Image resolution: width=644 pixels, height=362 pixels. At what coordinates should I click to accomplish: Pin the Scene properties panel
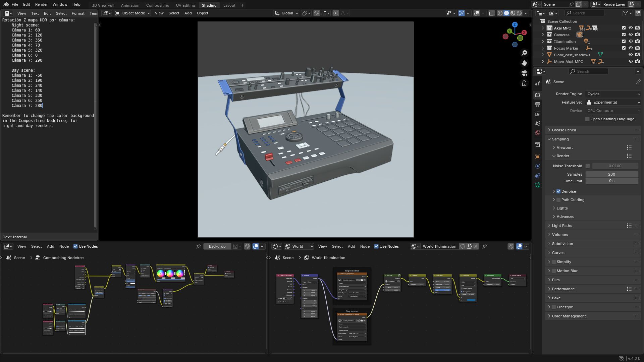pos(638,82)
